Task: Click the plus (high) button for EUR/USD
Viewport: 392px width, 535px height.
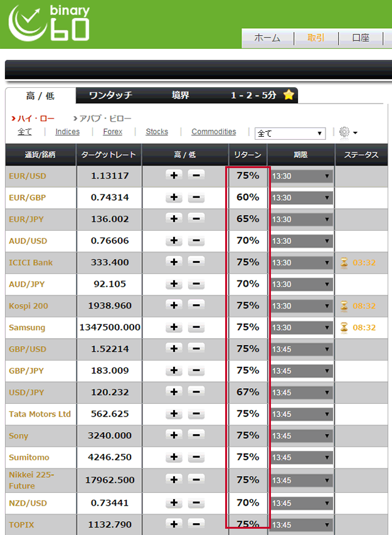Action: (x=174, y=176)
